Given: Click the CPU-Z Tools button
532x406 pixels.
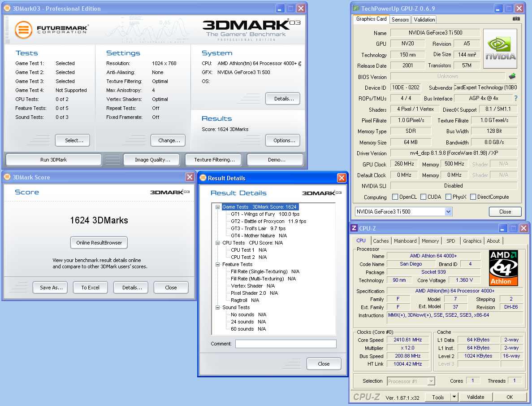Looking at the screenshot, I should (x=438, y=397).
